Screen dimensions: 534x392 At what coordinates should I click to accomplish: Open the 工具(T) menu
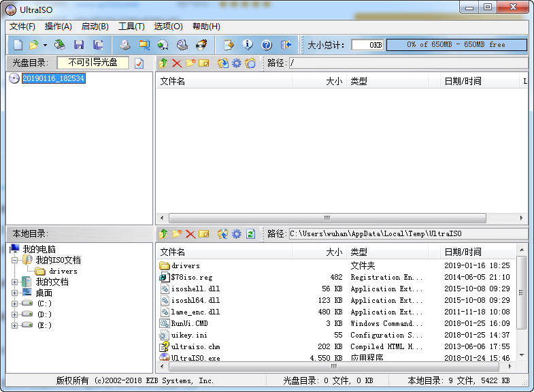click(x=131, y=27)
